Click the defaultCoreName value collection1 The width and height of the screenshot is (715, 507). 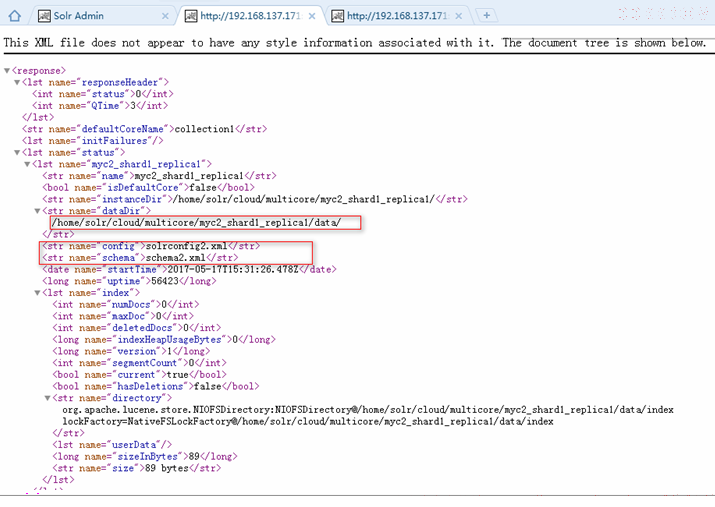coord(205,129)
